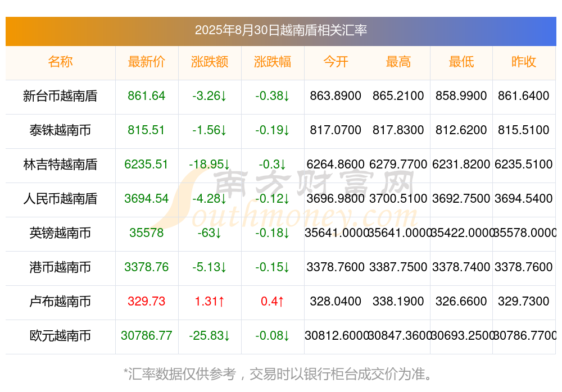This screenshot has width=562, height=392.
Task: Click the disclaimer '*汇率数据仅供参考' footnote
Action: 180,374
